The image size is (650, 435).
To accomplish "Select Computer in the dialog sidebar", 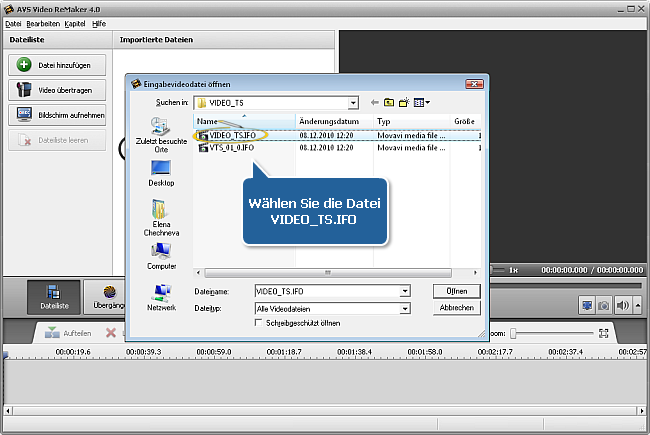I will (161, 256).
